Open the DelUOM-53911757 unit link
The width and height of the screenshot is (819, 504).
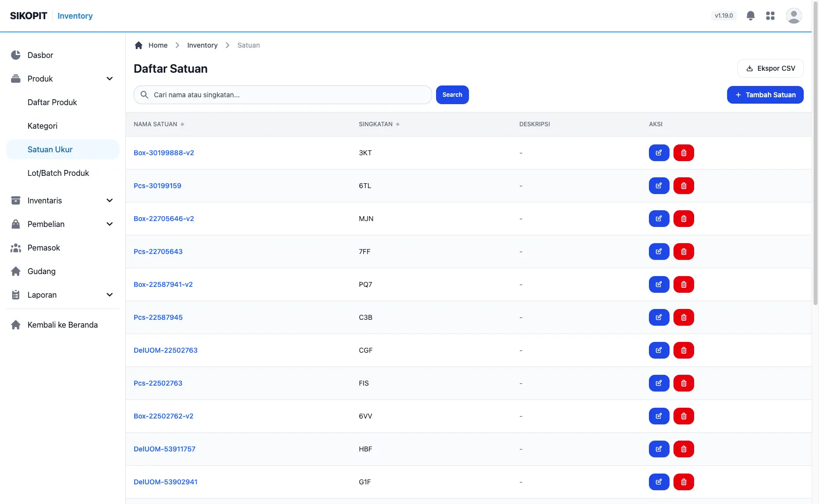click(x=165, y=449)
